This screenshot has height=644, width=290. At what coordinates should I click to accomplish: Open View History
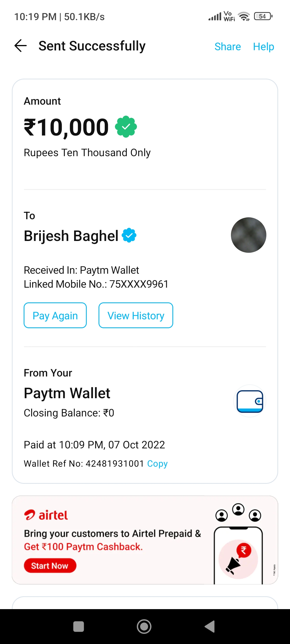click(136, 316)
